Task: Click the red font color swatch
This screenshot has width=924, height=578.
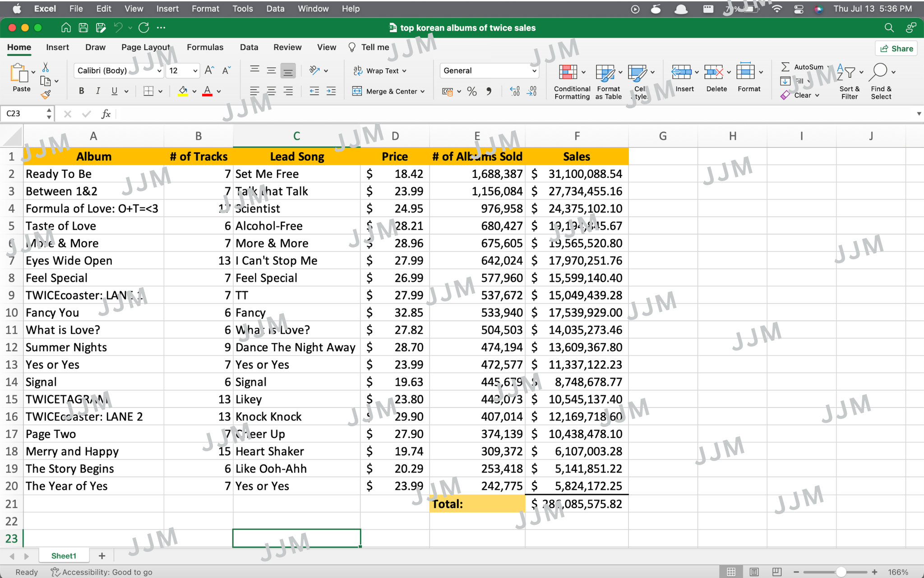Action: pyautogui.click(x=207, y=91)
